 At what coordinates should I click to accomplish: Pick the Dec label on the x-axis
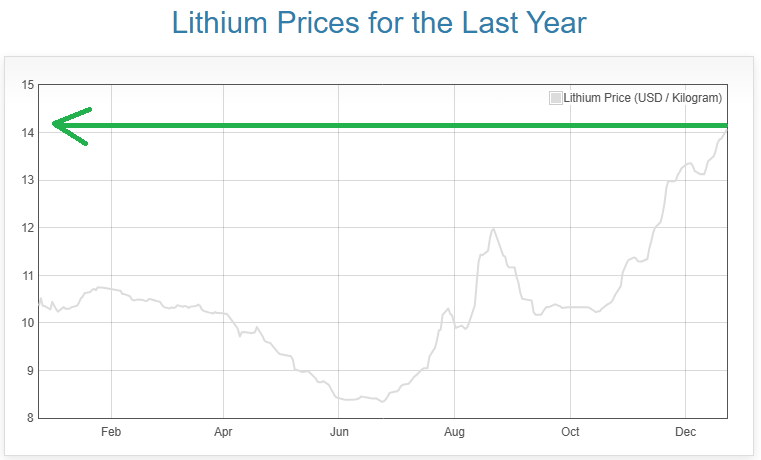(x=685, y=432)
